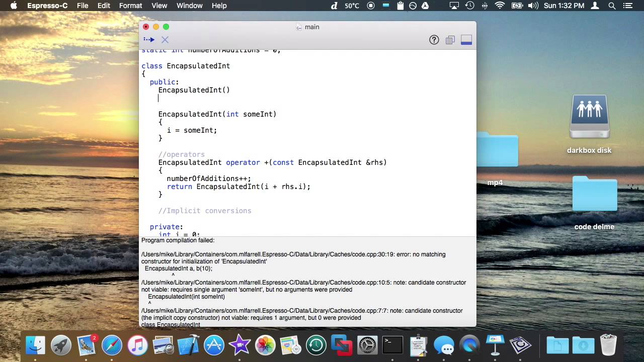
Task: Open the volume control in menu bar
Action: click(533, 6)
